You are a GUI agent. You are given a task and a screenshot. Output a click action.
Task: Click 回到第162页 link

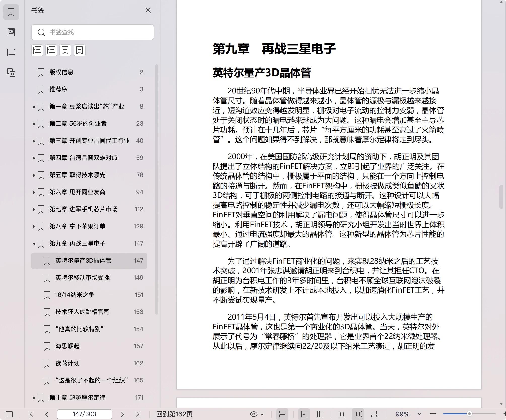point(174,414)
